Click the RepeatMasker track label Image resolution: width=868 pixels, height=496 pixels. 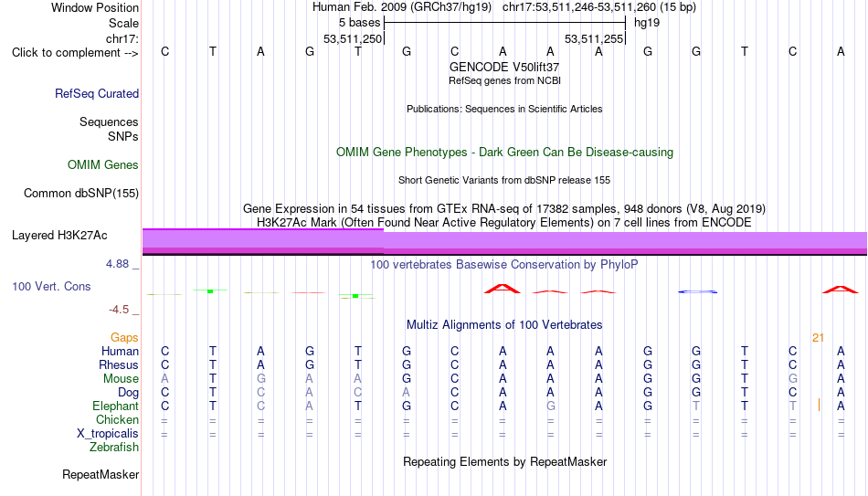tap(101, 474)
